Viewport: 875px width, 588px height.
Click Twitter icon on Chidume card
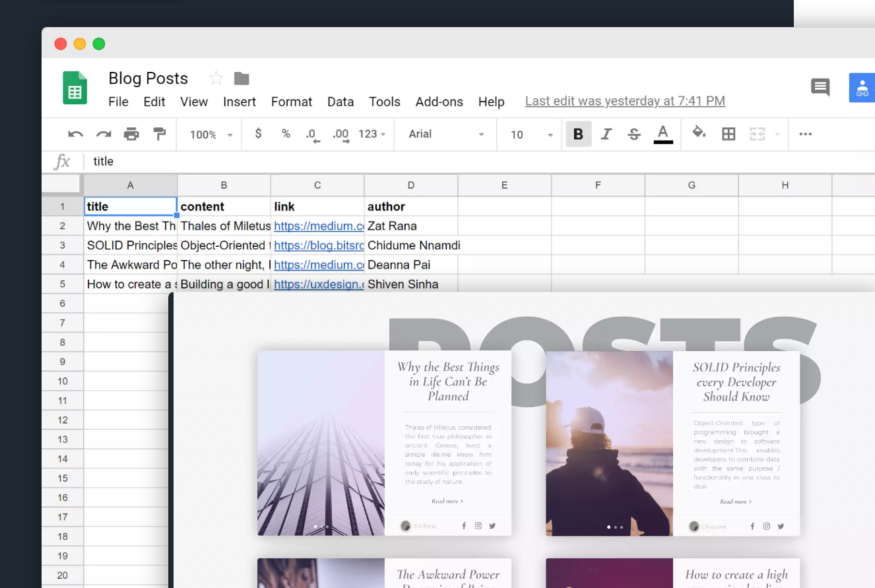tap(781, 526)
